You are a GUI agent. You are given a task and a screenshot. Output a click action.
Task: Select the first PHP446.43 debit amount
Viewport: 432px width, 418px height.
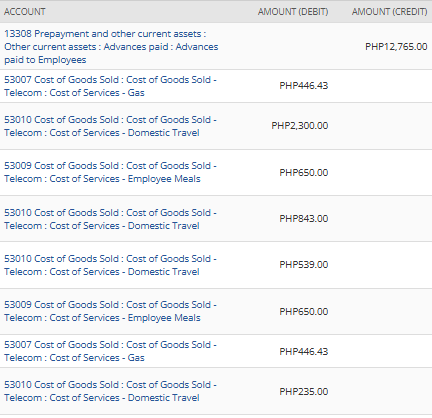[x=304, y=86]
